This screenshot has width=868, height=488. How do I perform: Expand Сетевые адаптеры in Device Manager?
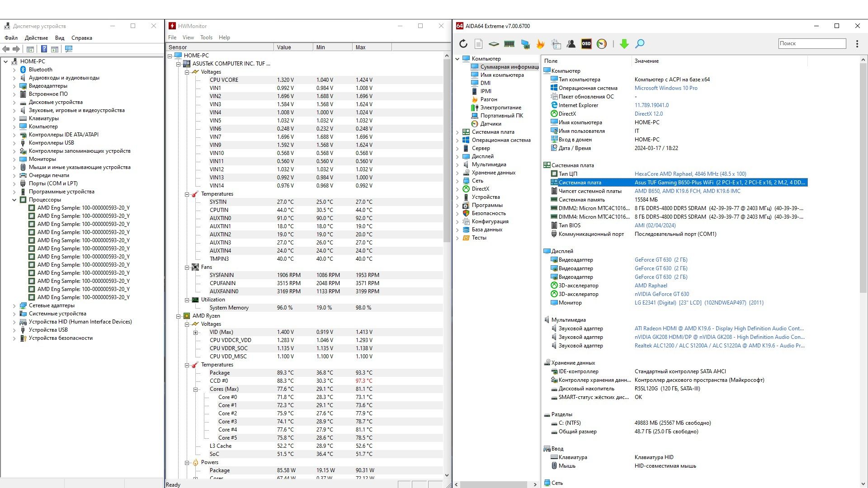pos(14,305)
